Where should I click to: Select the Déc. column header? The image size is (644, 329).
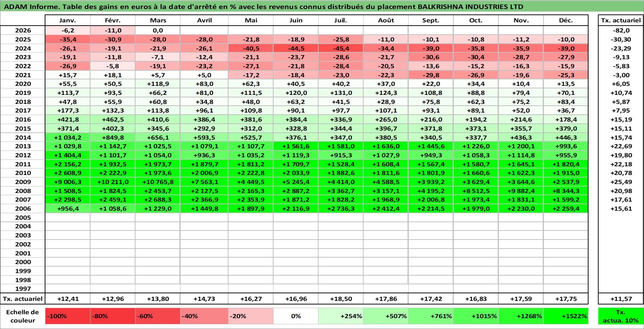pos(566,20)
